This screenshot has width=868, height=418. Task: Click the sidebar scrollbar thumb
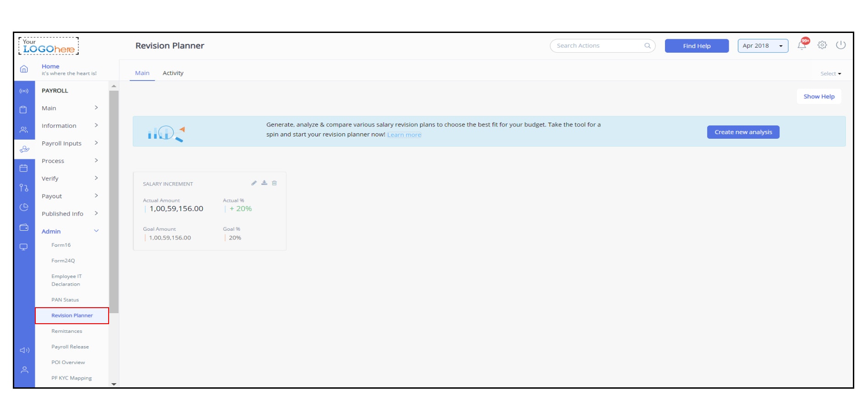(114, 202)
